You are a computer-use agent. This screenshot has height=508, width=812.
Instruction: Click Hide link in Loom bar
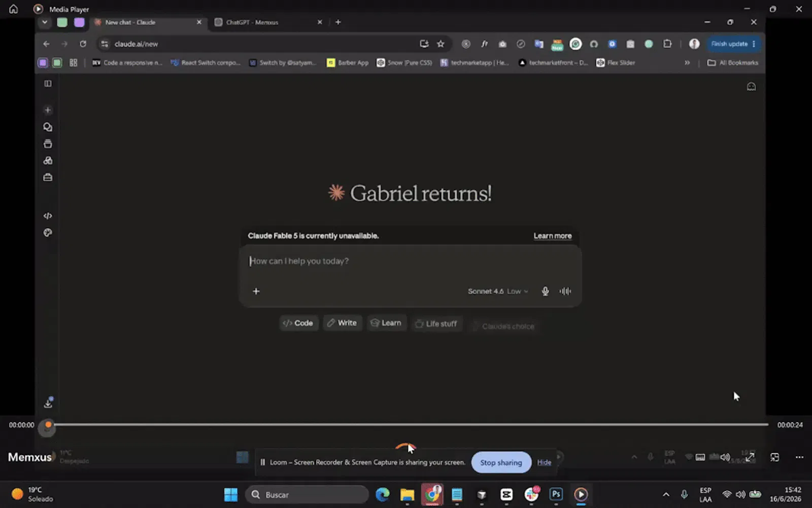tap(544, 462)
